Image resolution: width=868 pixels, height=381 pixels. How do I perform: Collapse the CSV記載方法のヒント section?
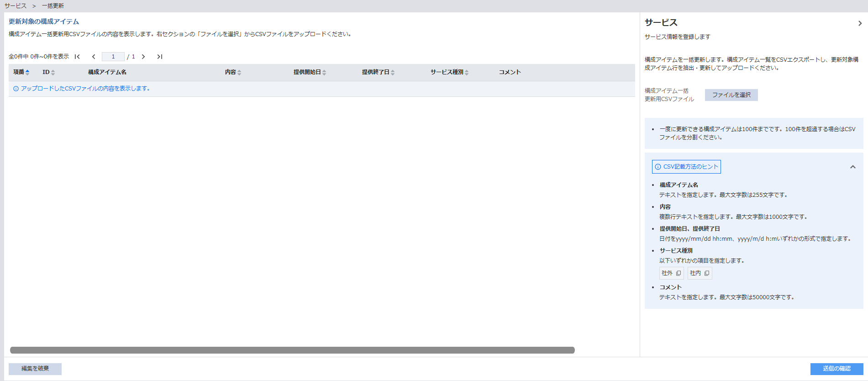[x=852, y=167]
